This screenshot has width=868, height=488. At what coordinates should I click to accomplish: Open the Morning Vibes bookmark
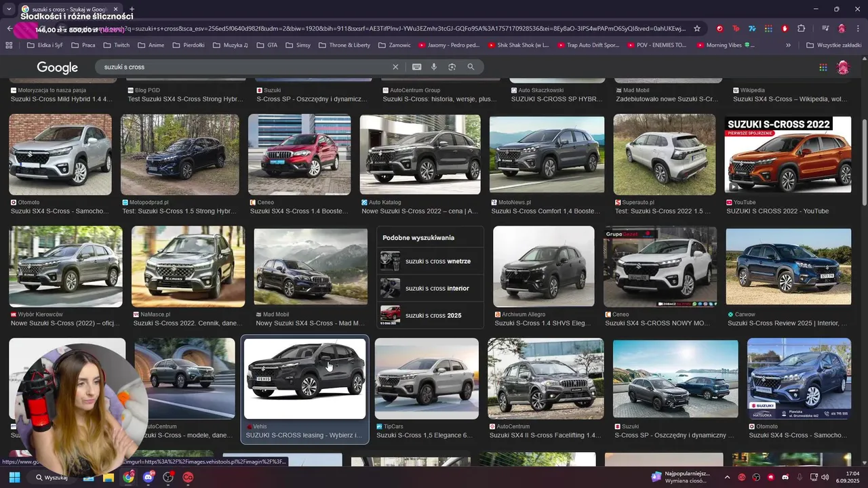[724, 45]
